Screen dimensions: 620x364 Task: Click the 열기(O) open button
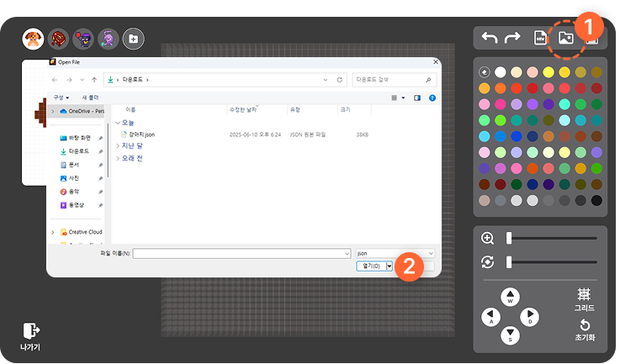pyautogui.click(x=370, y=266)
